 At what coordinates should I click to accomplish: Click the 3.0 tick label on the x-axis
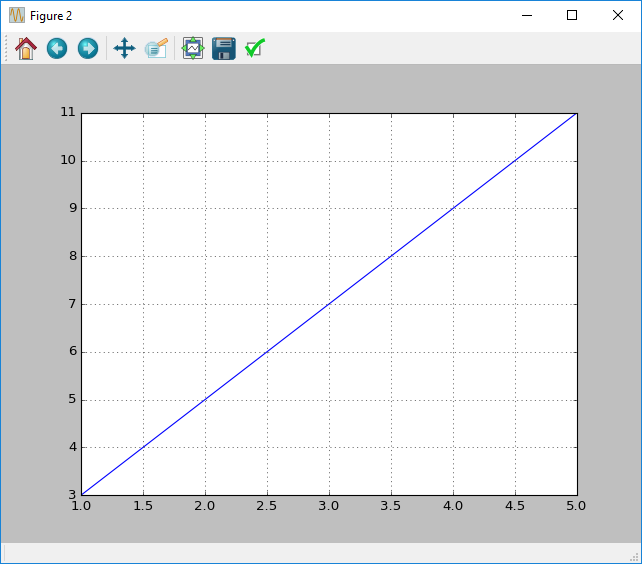click(x=329, y=506)
